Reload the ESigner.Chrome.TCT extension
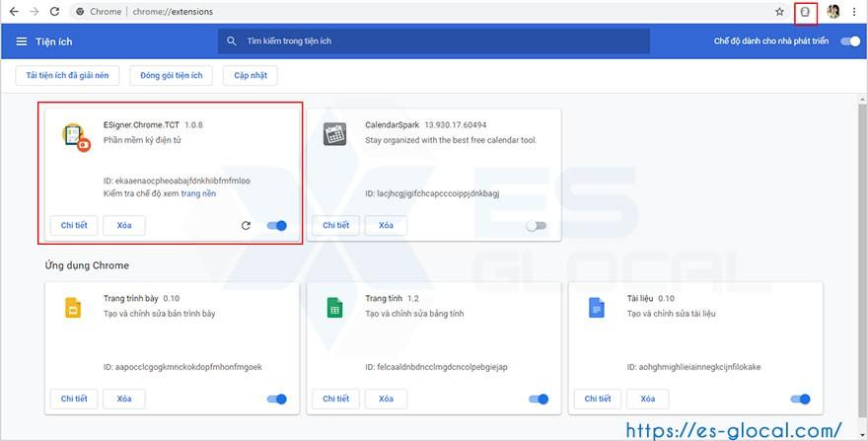This screenshot has height=441, width=868. tap(246, 226)
